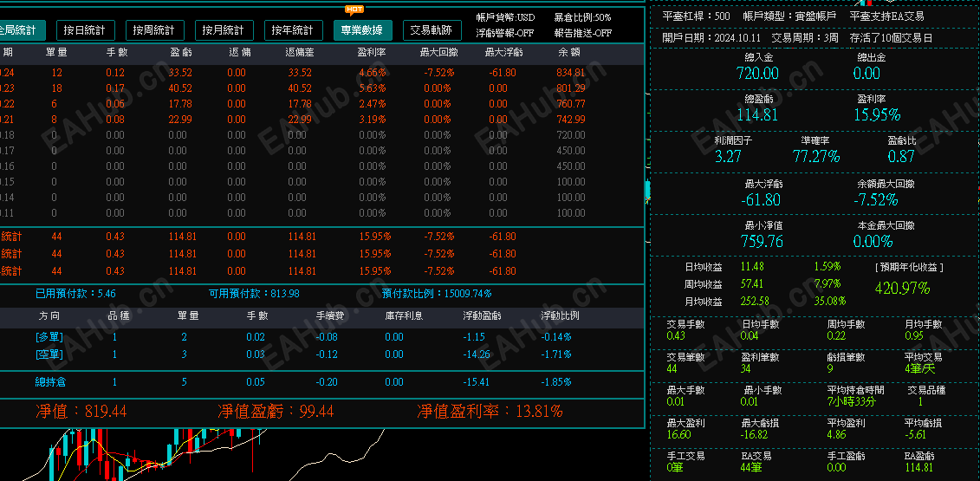980x481 pixels.
Task: Click the 最小淨值 value 759.76
Action: (762, 242)
